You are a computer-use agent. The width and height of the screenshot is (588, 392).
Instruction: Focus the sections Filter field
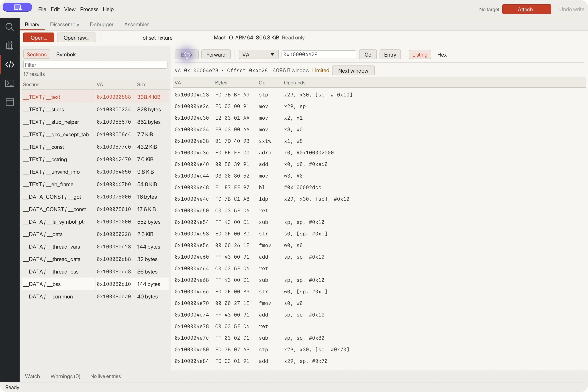point(95,65)
